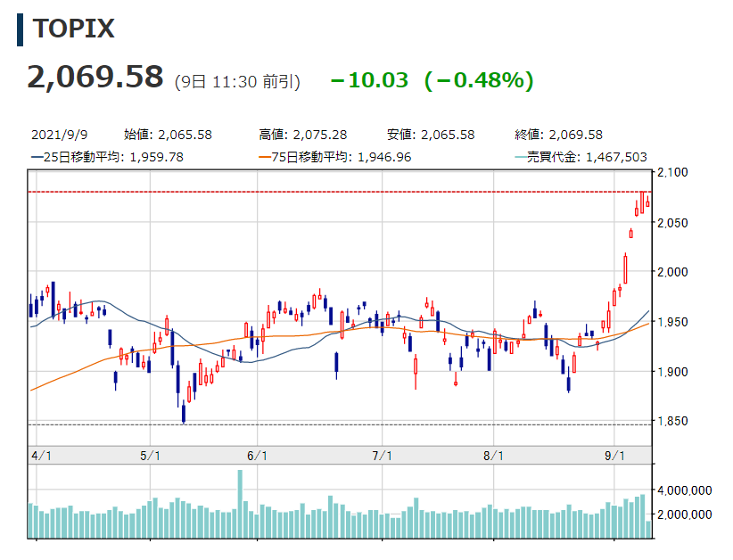733x560 pixels.
Task: Click the opening price 始値: 2,065.58
Action: pyautogui.click(x=168, y=135)
